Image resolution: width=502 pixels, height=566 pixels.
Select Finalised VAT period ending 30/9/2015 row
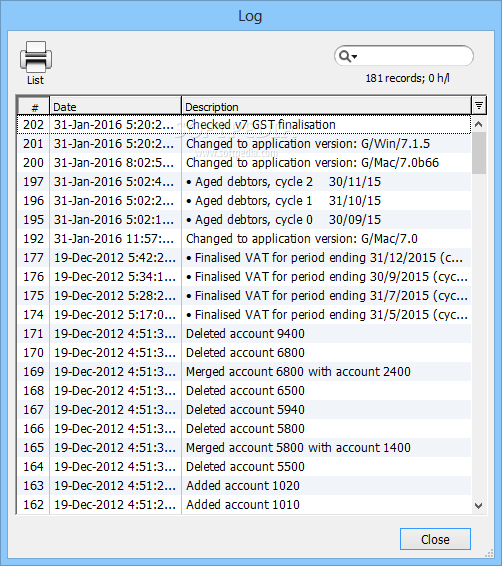click(x=244, y=277)
